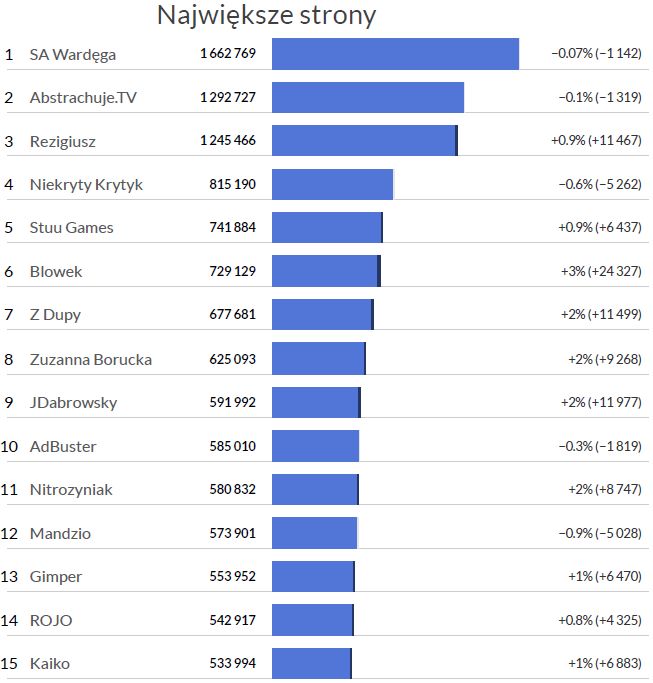This screenshot has width=653, height=683.
Task: Select the Rezigiusz page name
Action: click(63, 141)
